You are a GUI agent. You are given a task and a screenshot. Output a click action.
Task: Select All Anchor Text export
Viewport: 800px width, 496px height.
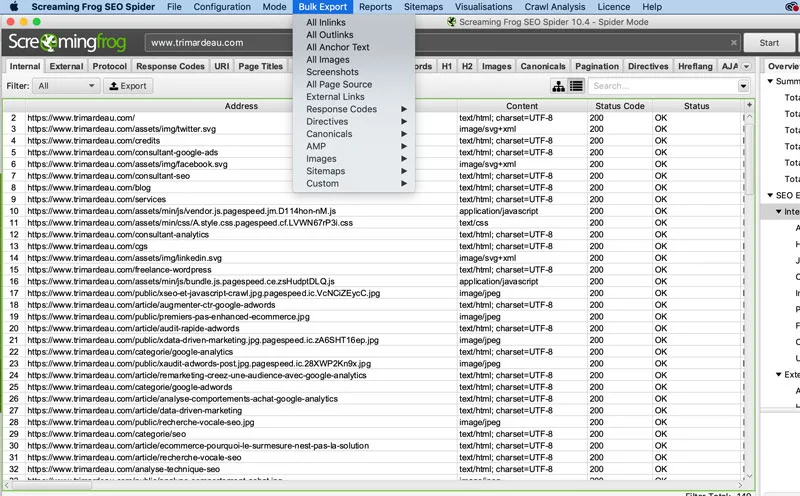coord(338,47)
